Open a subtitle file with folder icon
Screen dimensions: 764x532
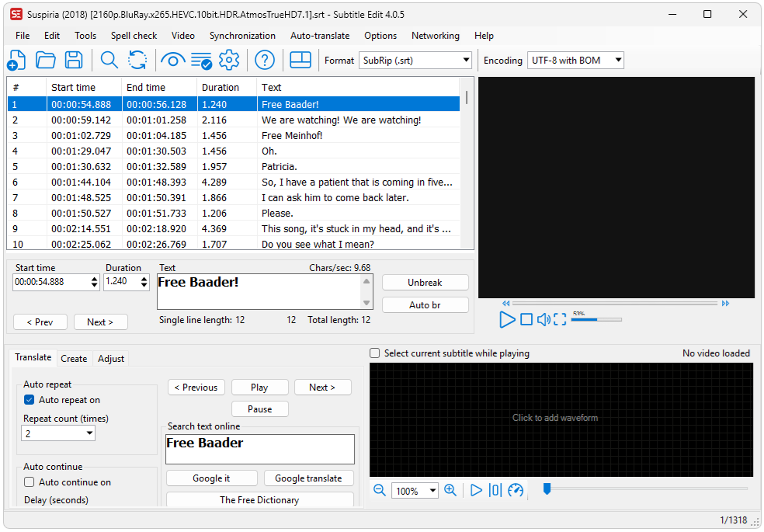coord(45,61)
